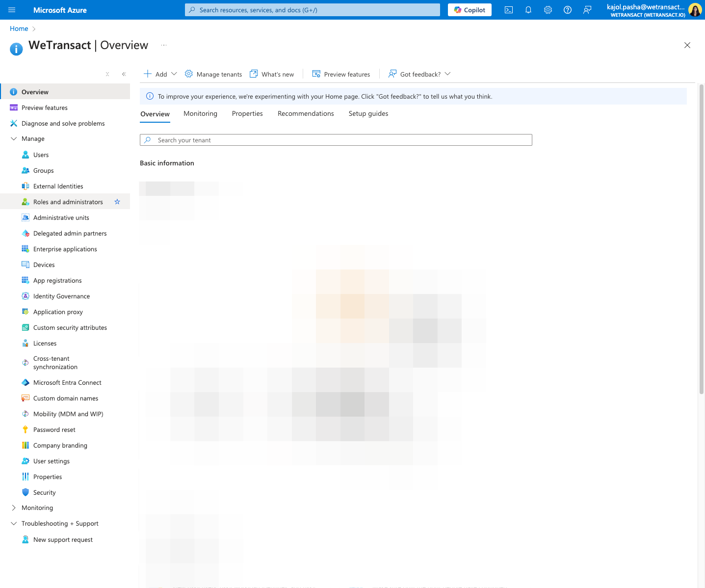Open Identity Governance
Image resolution: width=705 pixels, height=588 pixels.
[x=61, y=296]
